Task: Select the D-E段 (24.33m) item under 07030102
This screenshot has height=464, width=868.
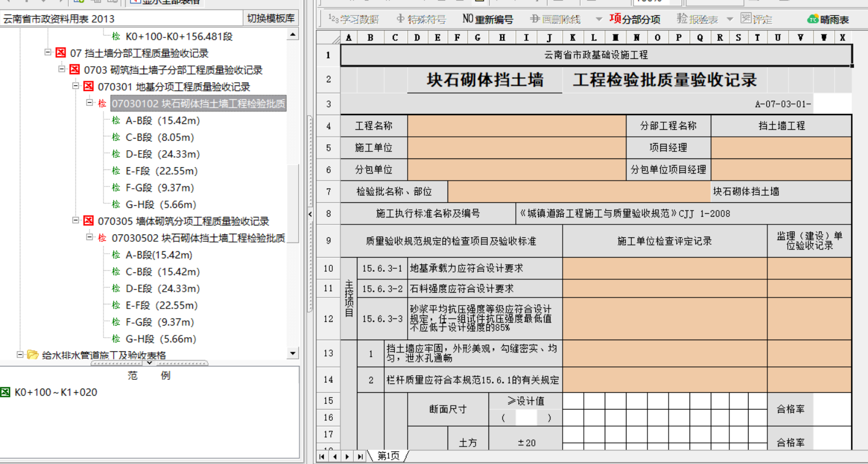Action: (163, 154)
